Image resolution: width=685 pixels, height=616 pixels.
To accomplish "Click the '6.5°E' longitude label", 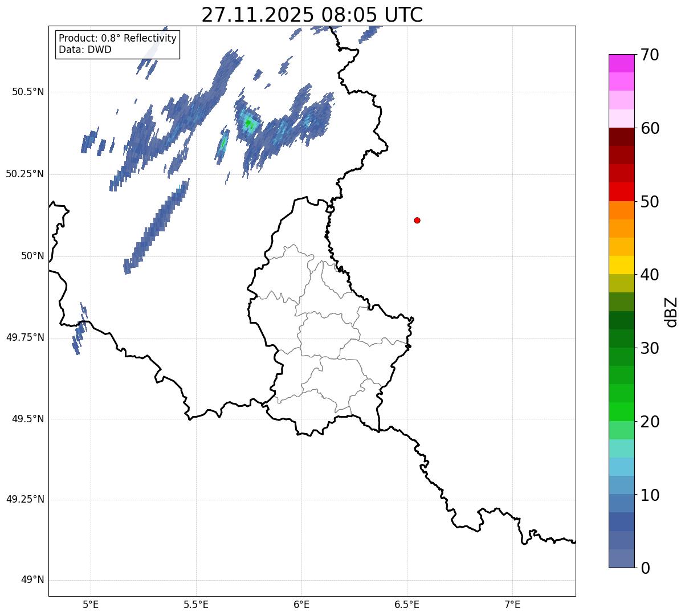I will (x=407, y=605).
